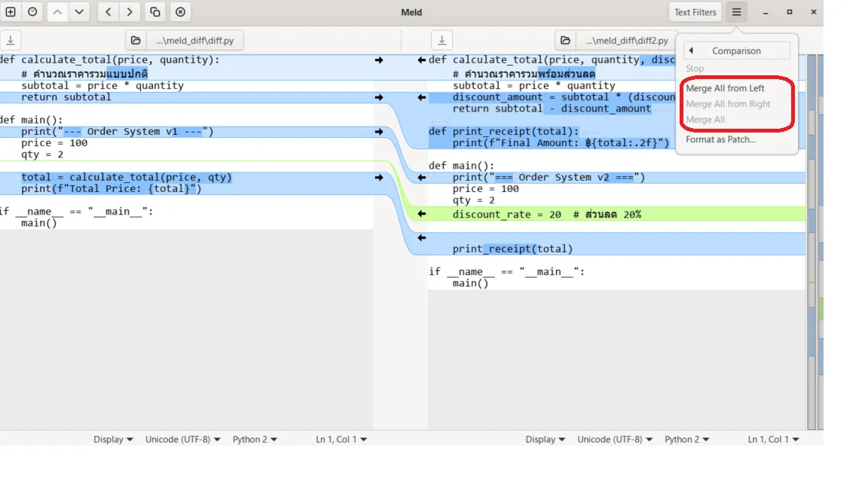Expand the right pane Display dropdown
Image resolution: width=868 pixels, height=488 pixels.
pyautogui.click(x=546, y=439)
